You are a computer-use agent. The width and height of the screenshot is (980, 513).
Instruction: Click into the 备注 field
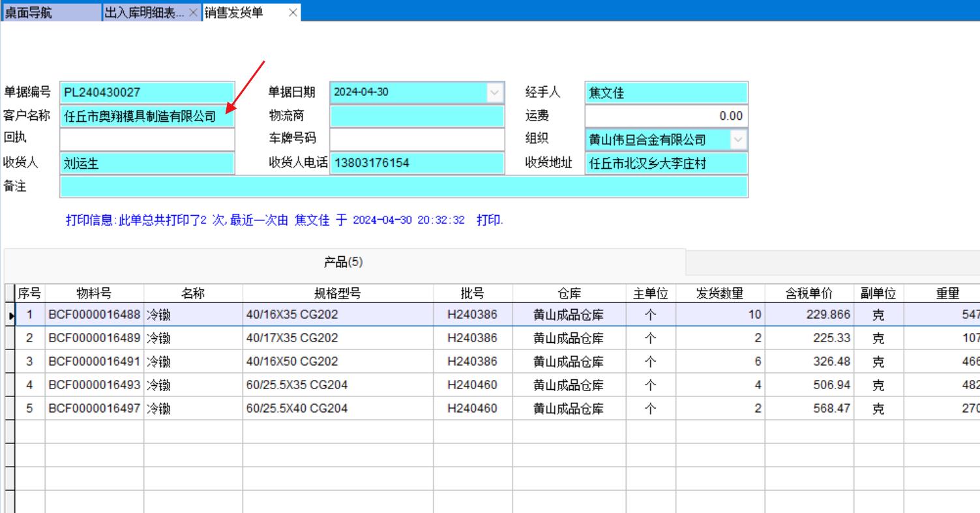(x=403, y=186)
